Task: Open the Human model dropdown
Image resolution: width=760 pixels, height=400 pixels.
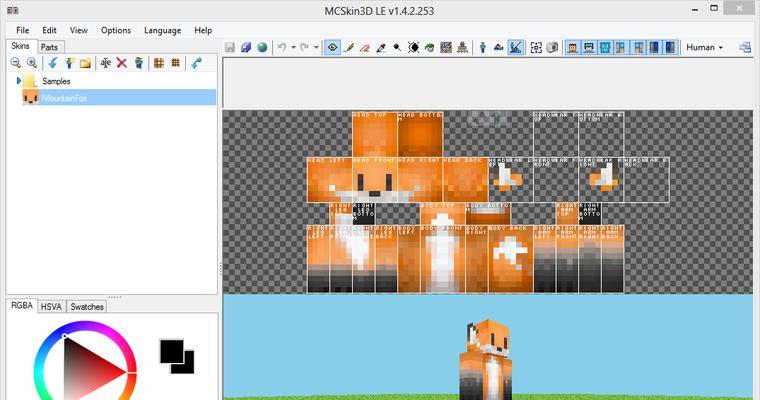Action: (x=705, y=48)
